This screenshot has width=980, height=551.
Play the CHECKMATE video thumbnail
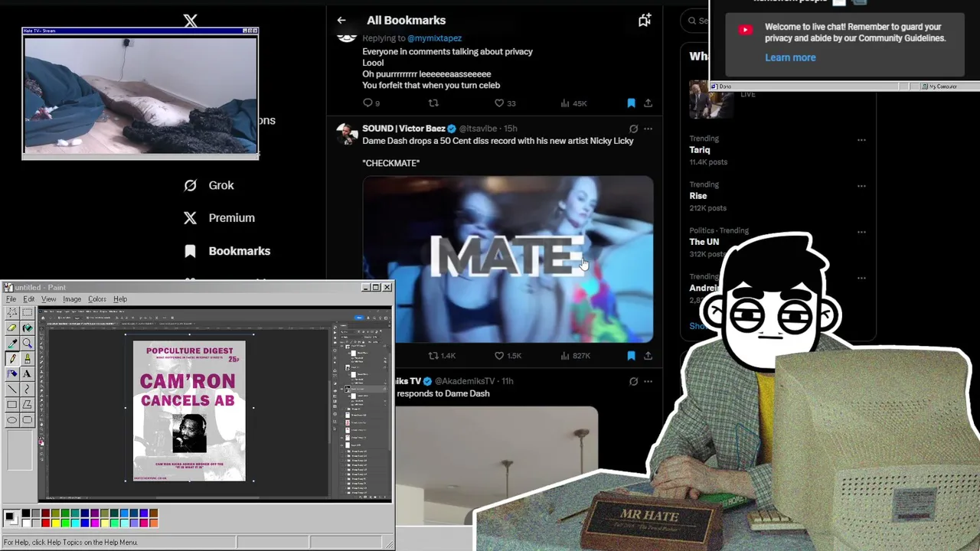508,259
